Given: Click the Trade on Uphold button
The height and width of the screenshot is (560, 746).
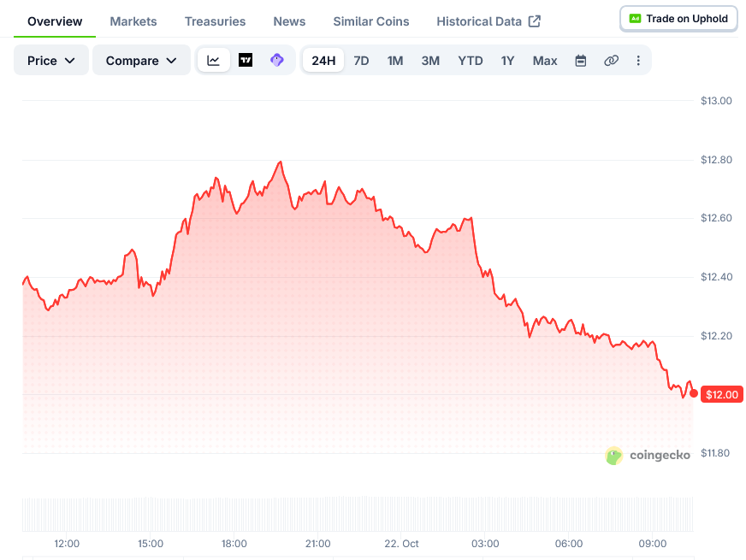Looking at the screenshot, I should [678, 19].
